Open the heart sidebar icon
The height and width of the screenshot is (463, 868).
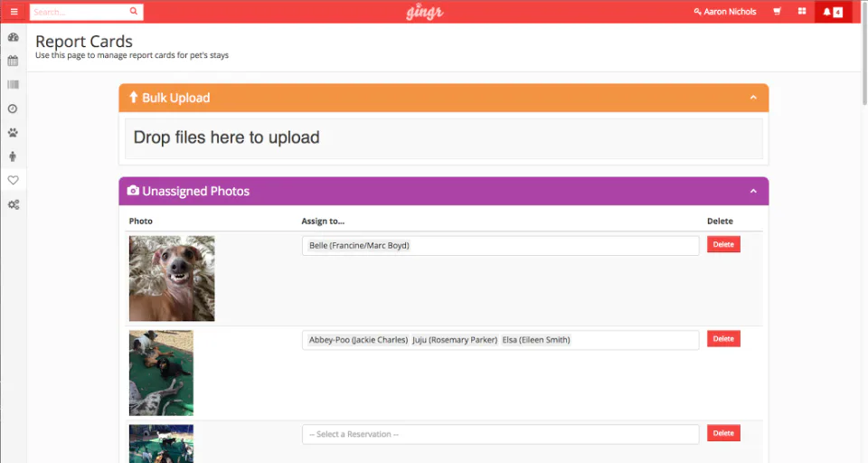14,180
